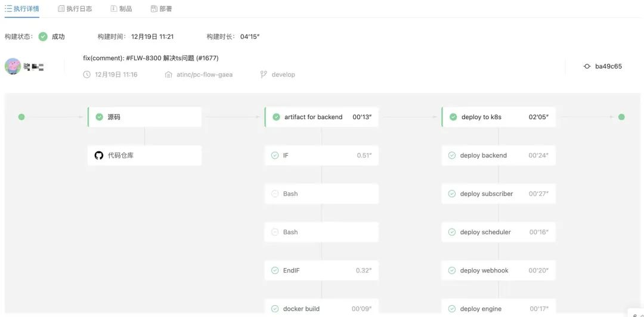644x317 pixels.
Task: Click the GitHub icon beside 代码仓库
Action: [x=99, y=156]
